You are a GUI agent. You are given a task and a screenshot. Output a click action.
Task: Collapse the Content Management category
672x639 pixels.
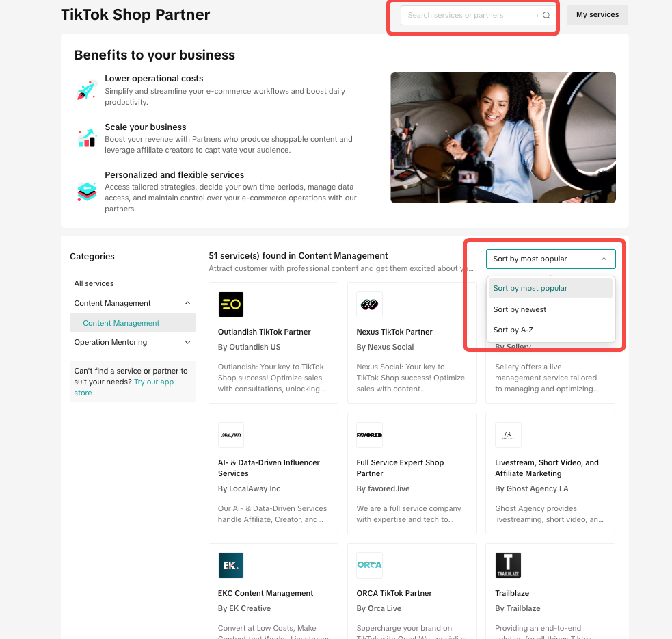pos(188,303)
